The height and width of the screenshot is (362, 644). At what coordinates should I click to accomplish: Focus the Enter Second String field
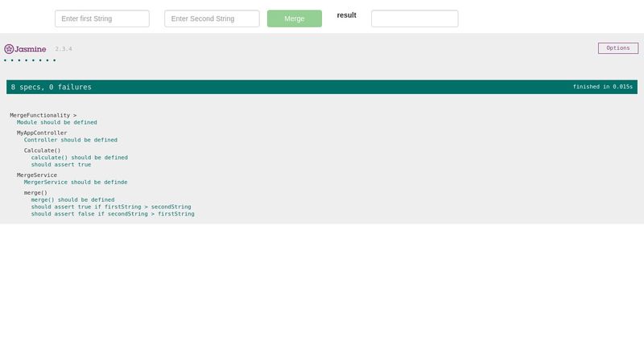(212, 19)
